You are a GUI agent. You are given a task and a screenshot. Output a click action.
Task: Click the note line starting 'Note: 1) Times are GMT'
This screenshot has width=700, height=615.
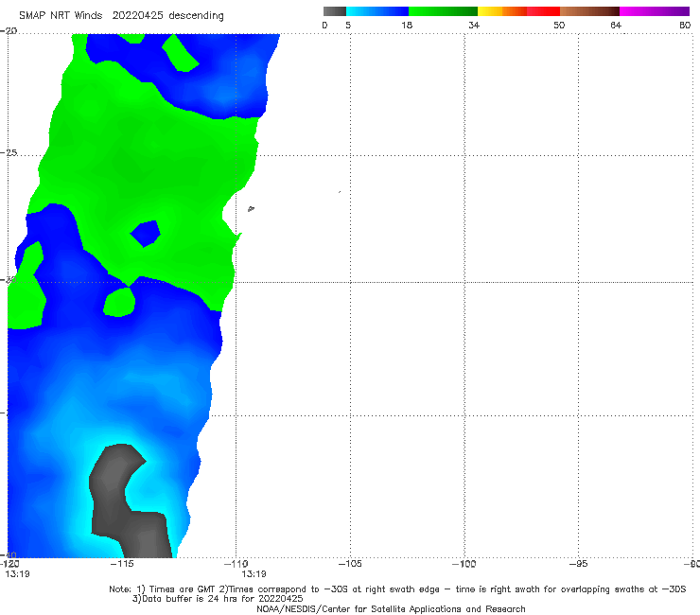(x=397, y=589)
